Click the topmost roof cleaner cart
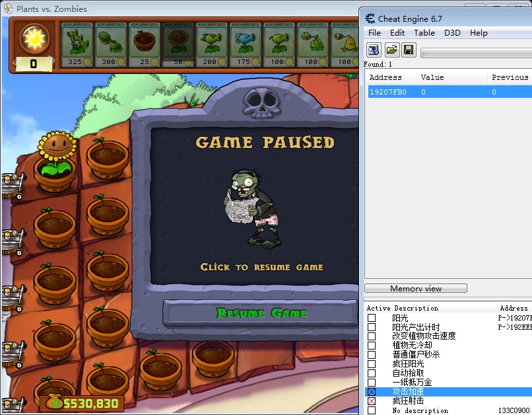The image size is (532, 415). (x=13, y=186)
